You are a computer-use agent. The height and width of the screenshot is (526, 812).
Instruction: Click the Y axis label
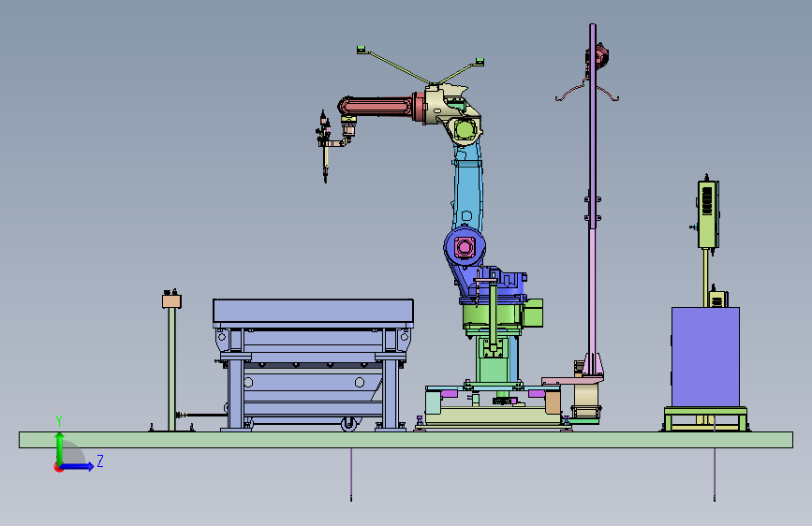coord(59,421)
